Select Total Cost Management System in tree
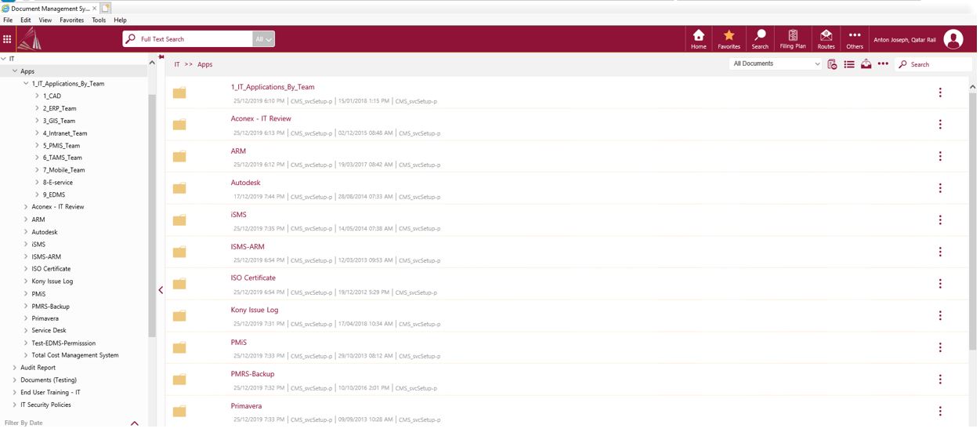Viewport: 980px width, 443px height. click(75, 355)
